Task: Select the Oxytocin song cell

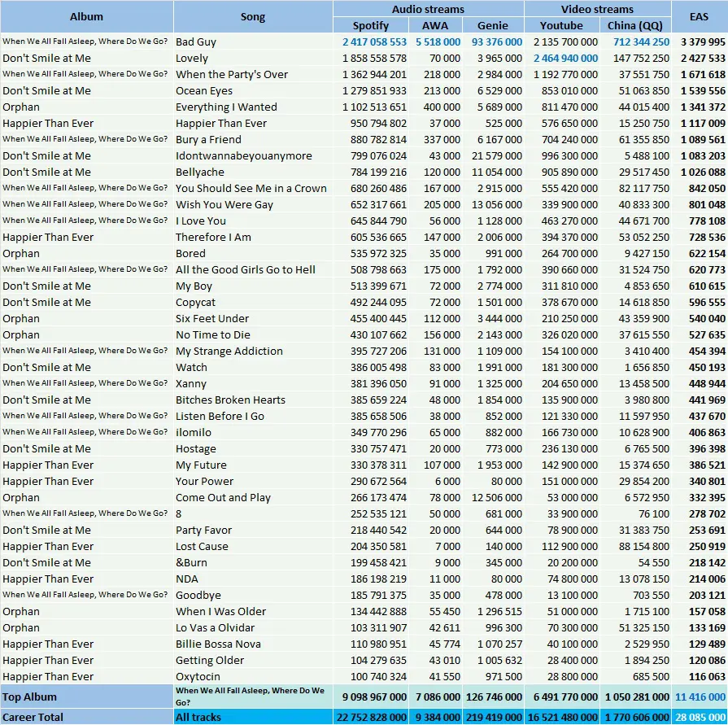Action: pyautogui.click(x=253, y=676)
